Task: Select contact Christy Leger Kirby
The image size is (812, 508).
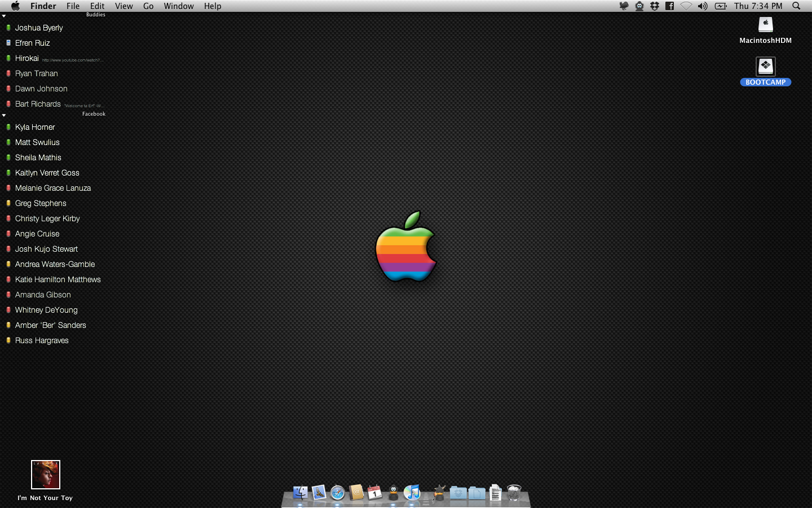Action: [x=47, y=218]
